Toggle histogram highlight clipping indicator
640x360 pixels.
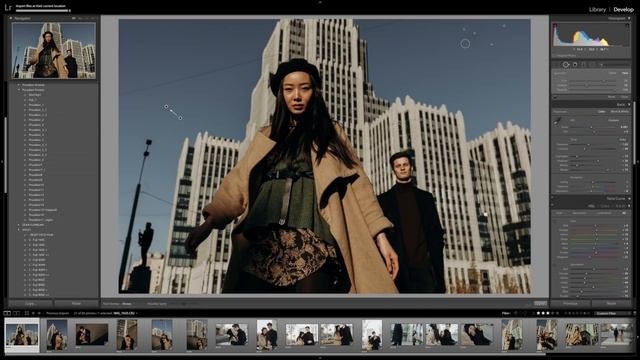tap(627, 26)
